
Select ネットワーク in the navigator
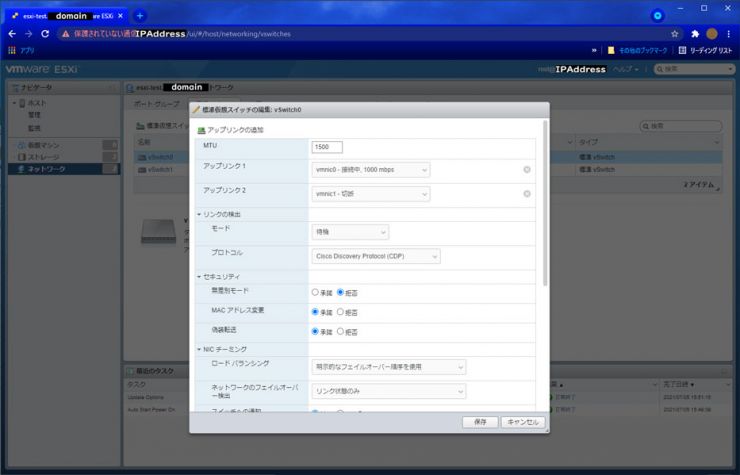64,169
